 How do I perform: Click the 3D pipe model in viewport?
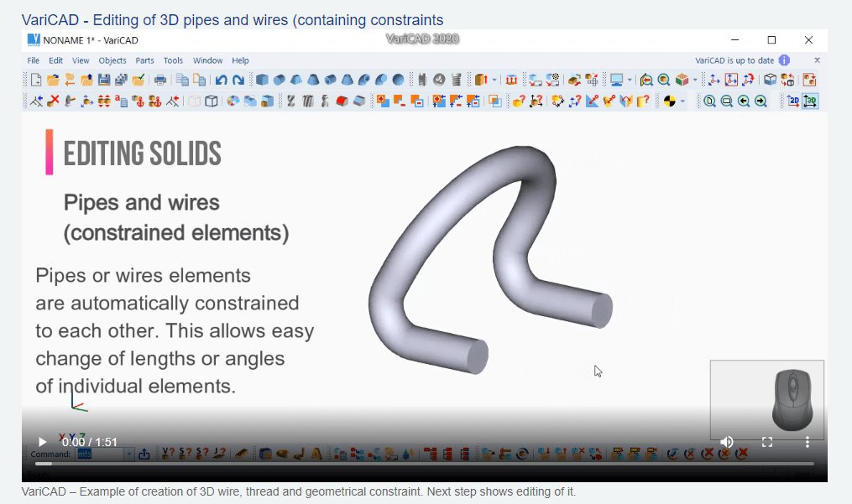tap(490, 260)
